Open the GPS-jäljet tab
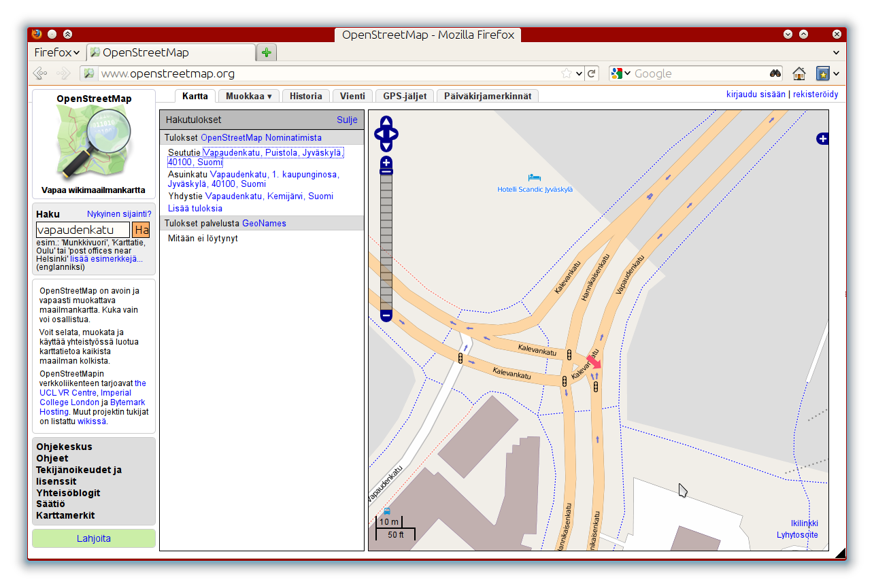This screenshot has width=874, height=588. 405,96
